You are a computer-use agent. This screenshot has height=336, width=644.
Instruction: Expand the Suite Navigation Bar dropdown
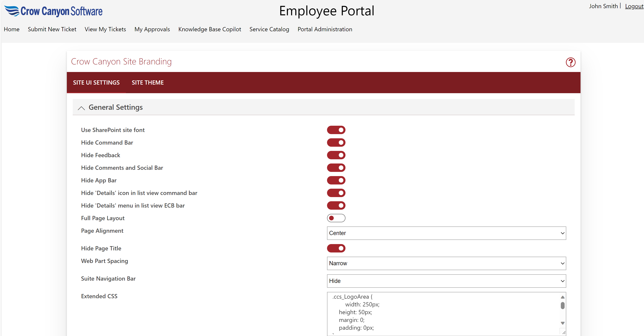click(x=446, y=281)
